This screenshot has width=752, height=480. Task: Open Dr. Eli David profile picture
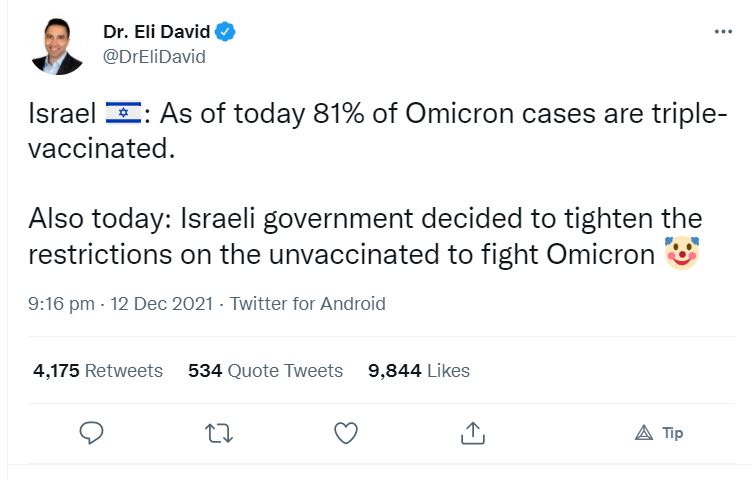click(57, 46)
